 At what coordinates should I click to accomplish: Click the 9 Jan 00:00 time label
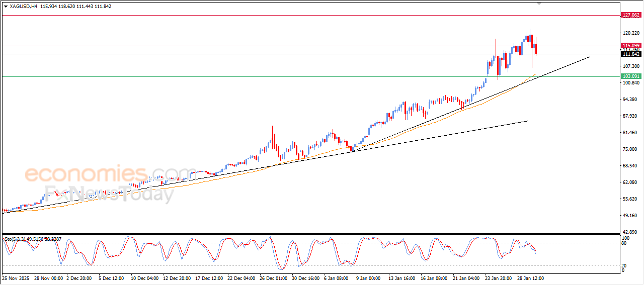(x=368, y=278)
